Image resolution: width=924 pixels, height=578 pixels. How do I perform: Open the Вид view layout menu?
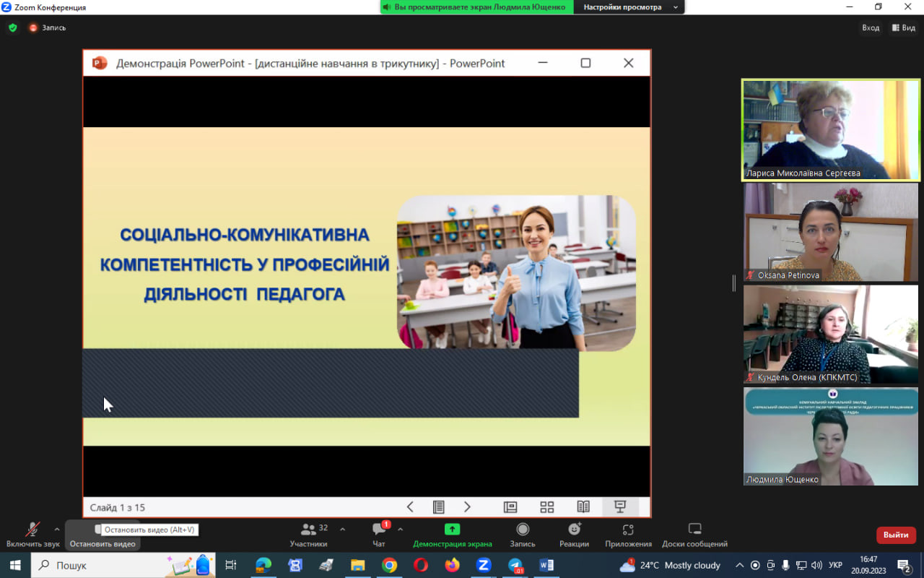point(904,27)
